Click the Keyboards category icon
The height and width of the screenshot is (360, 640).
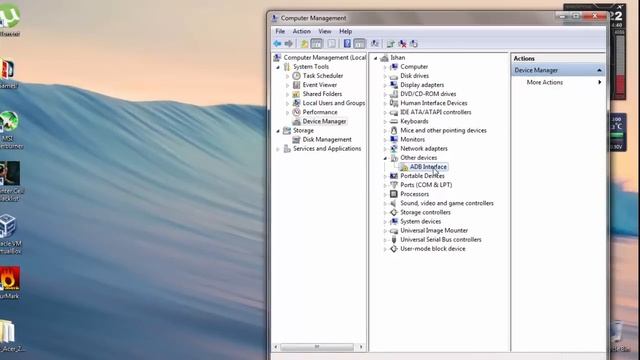point(393,122)
